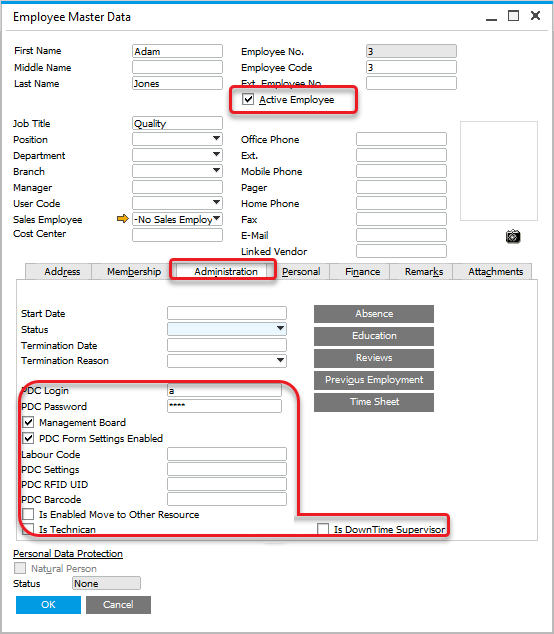
Task: Click the Pager input field
Action: [x=401, y=187]
